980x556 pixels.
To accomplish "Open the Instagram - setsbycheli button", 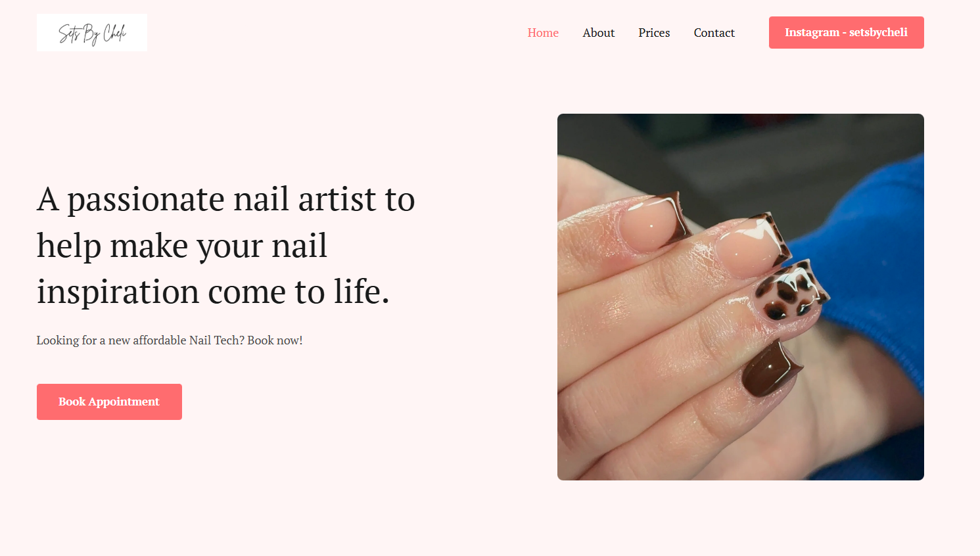I will tap(847, 32).
